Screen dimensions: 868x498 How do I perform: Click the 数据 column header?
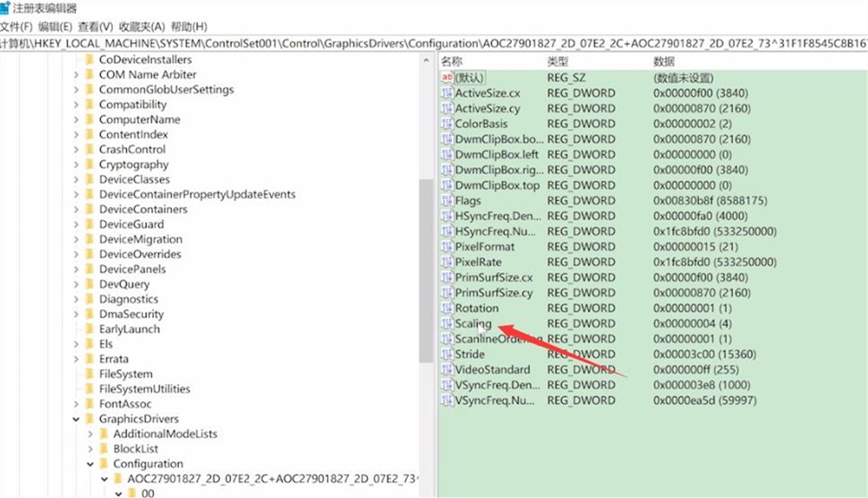664,62
